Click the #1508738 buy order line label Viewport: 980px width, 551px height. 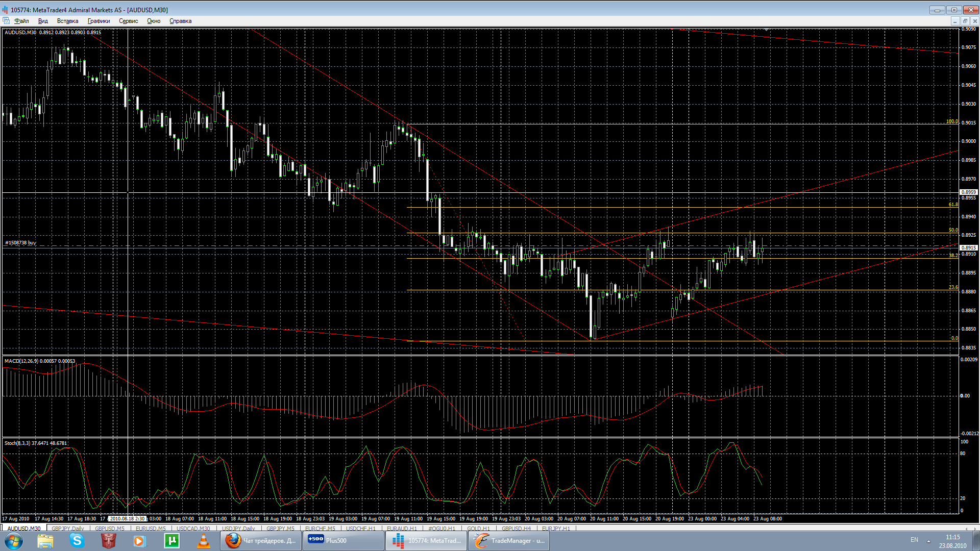[21, 243]
